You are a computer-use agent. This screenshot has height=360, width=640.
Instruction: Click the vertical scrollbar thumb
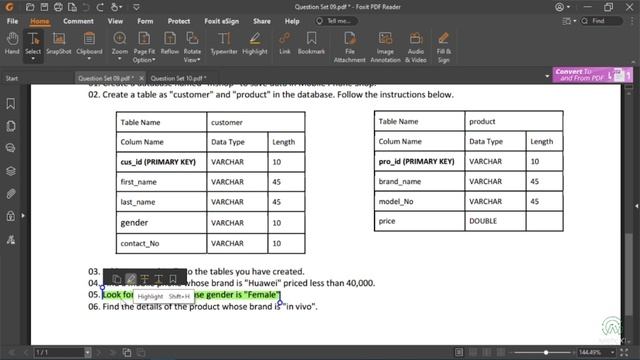[629, 274]
